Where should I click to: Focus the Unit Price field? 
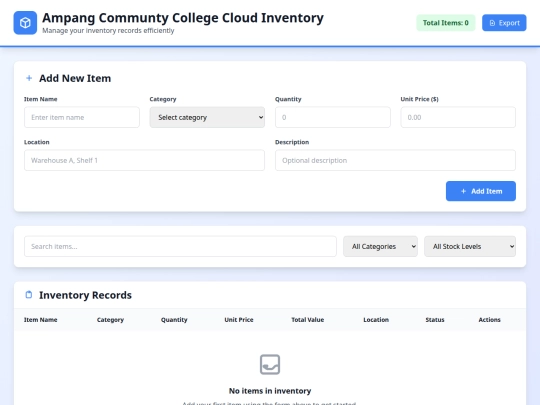458,117
